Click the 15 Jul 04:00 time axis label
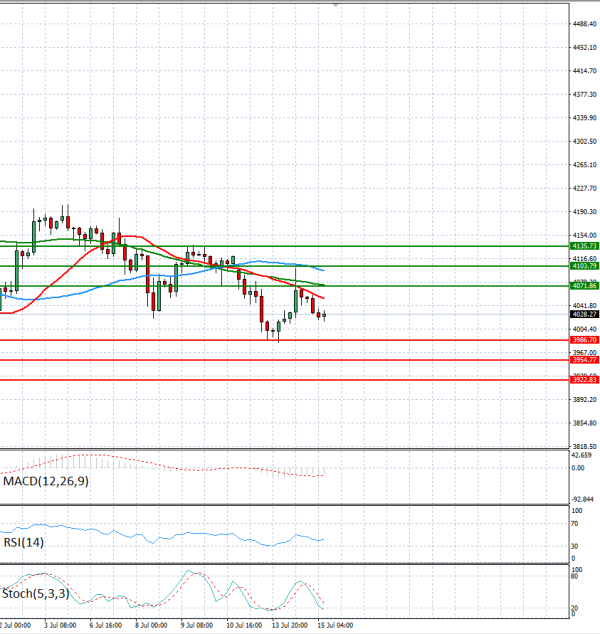The height and width of the screenshot is (634, 600). pos(335,625)
